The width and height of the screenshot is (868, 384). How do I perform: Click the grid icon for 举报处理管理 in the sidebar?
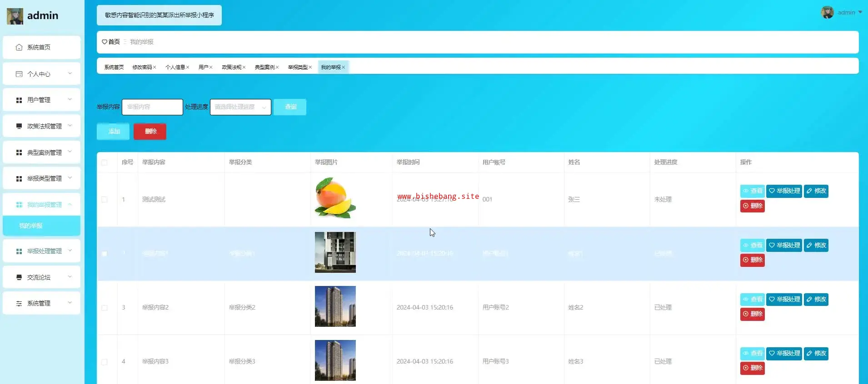[19, 251]
